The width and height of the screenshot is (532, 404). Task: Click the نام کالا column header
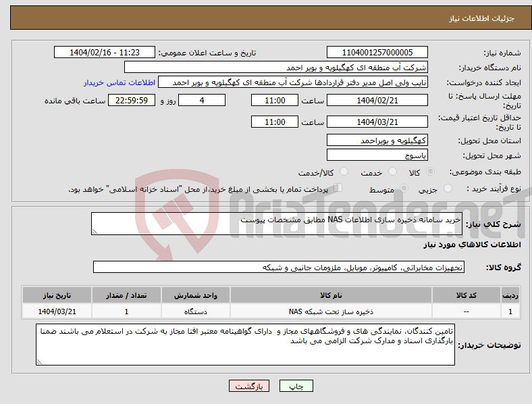click(331, 295)
